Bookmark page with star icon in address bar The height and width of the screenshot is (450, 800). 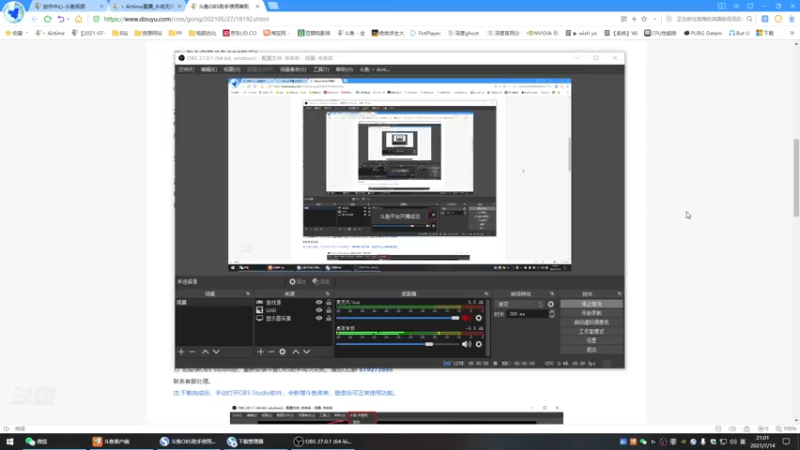(644, 19)
